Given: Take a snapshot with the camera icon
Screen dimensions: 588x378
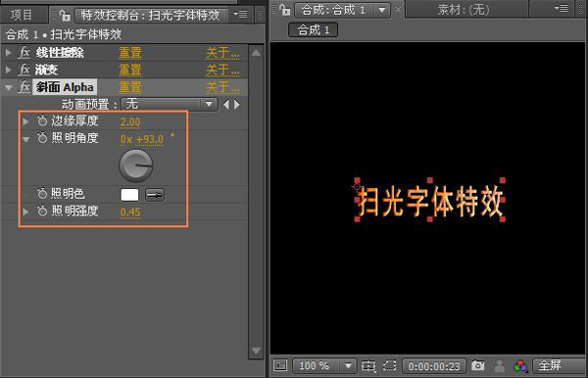Looking at the screenshot, I should [478, 365].
